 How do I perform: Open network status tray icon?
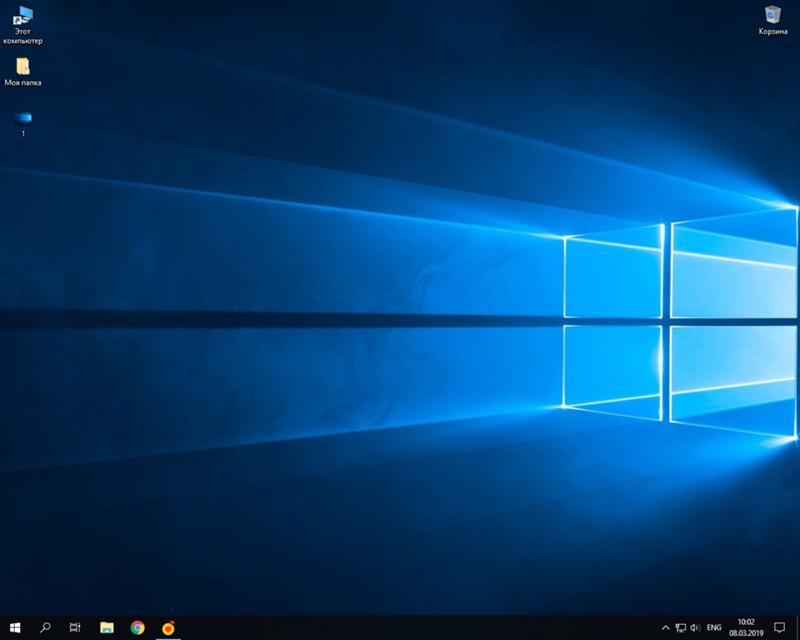click(x=681, y=628)
